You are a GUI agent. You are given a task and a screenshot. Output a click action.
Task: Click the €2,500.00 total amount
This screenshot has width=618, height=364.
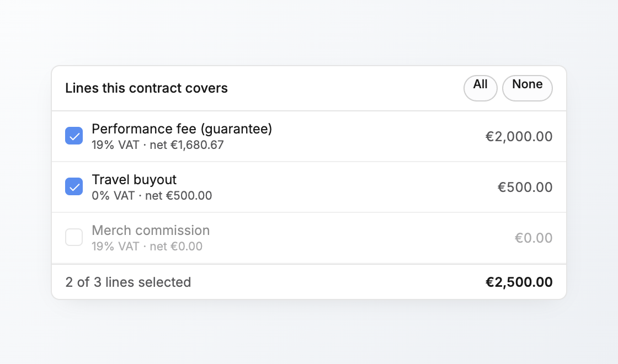[519, 282]
